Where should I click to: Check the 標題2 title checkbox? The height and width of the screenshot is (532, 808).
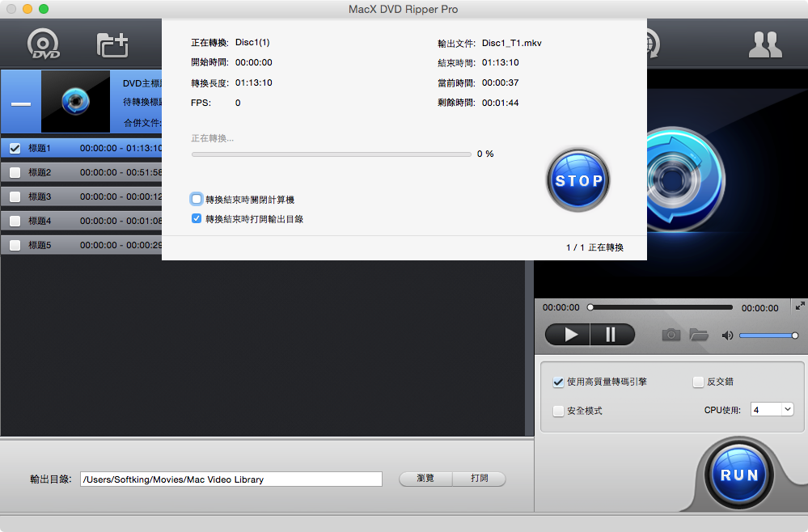coord(15,172)
